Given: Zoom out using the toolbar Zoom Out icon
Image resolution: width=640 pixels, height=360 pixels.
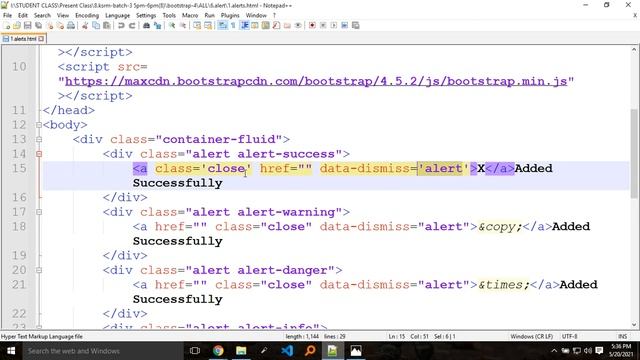Looking at the screenshot, I should point(183,25).
